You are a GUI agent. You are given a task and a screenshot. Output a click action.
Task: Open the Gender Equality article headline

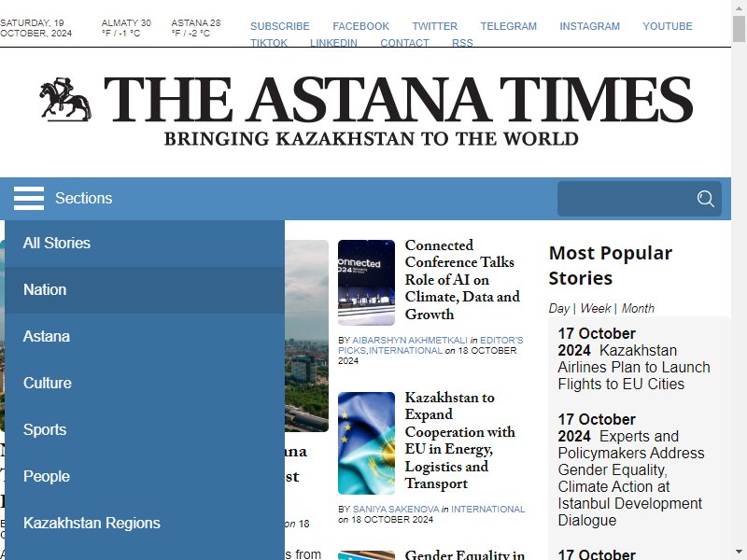(464, 554)
